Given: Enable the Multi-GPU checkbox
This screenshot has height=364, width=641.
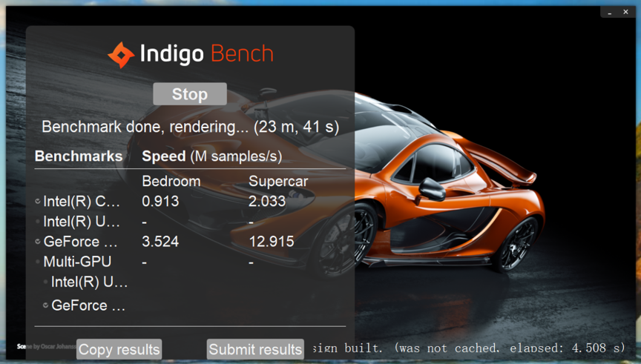Looking at the screenshot, I should coord(38,262).
